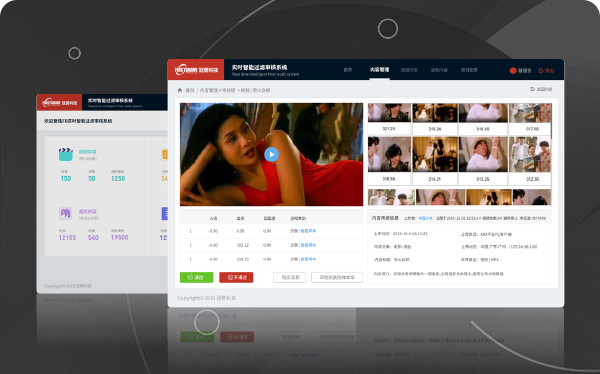The image size is (600, 374).
Task: Open the last navigation tab before admin
Action: click(469, 70)
